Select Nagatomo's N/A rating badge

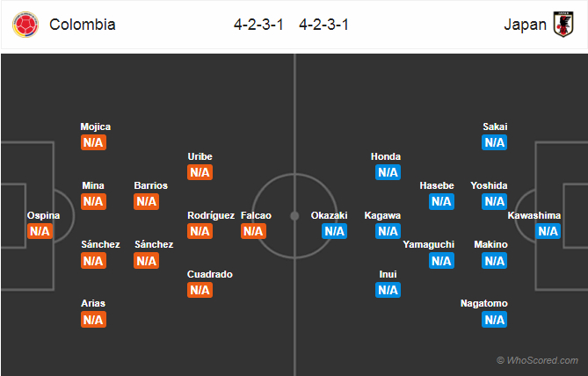[494, 320]
